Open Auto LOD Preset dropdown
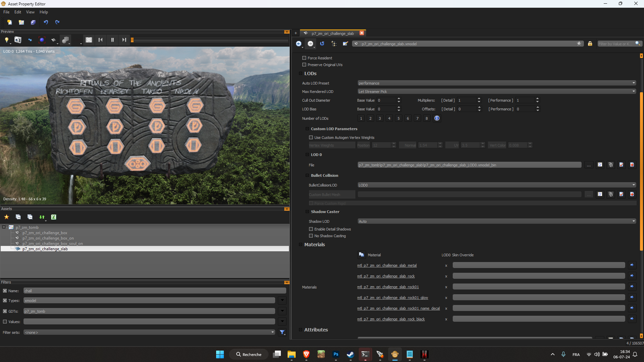This screenshot has width=644, height=362. 497,83
